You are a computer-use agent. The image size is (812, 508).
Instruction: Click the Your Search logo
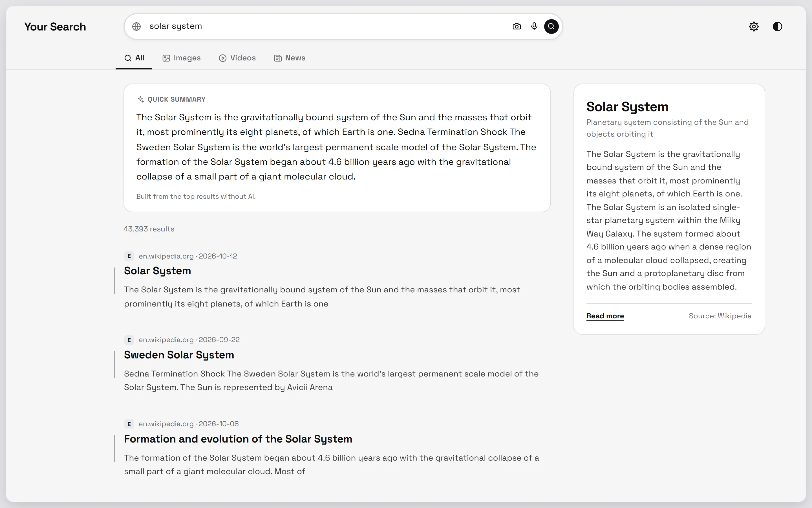coord(55,27)
